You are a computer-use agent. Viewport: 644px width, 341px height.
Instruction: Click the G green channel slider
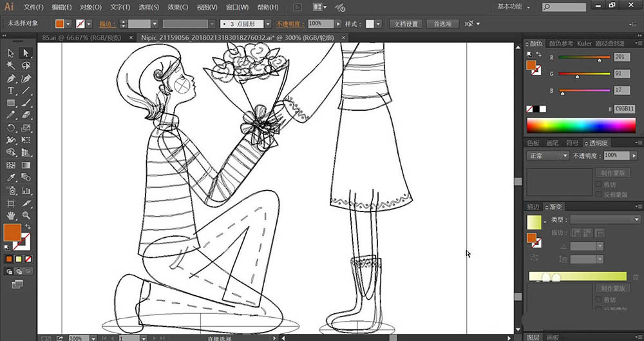pyautogui.click(x=585, y=74)
